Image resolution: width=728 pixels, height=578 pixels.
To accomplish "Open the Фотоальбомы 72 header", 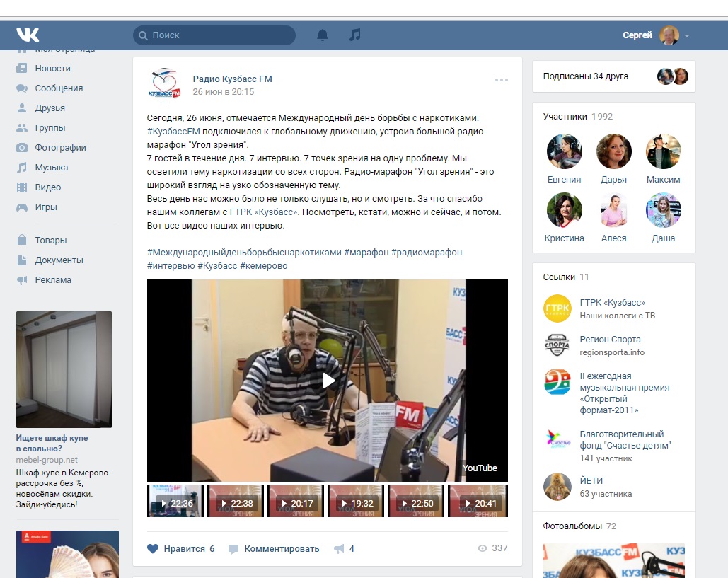I will 579,526.
